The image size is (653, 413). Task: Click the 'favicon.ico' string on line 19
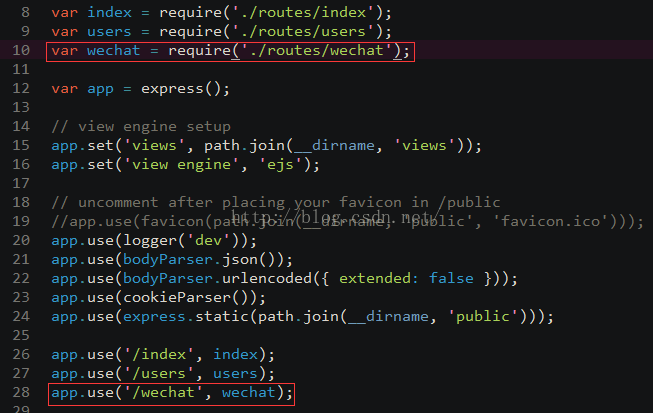[x=551, y=221]
